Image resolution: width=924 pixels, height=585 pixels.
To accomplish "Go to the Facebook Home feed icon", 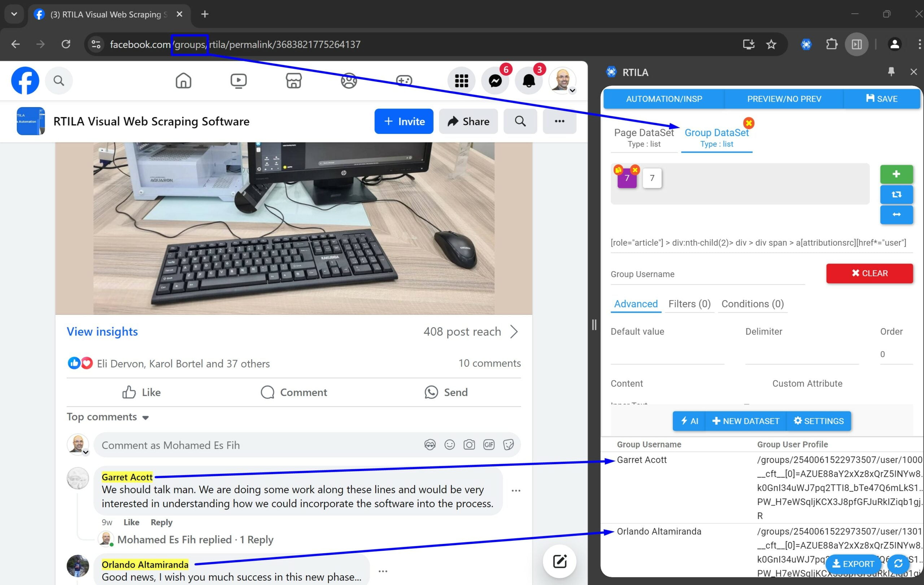I will [x=183, y=80].
